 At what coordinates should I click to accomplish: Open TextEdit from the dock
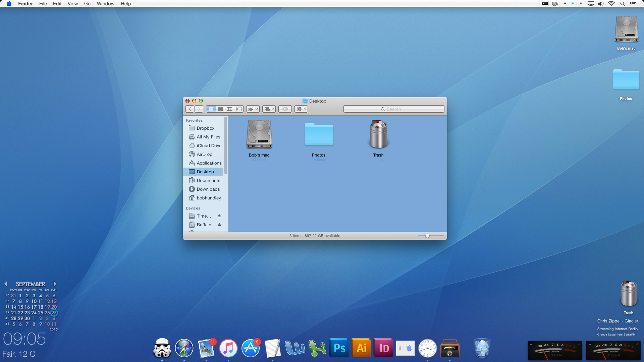[x=273, y=348]
